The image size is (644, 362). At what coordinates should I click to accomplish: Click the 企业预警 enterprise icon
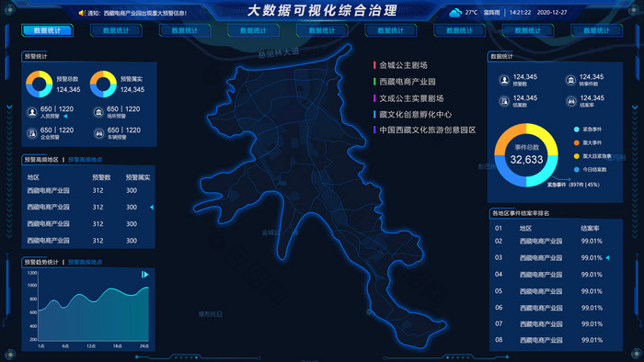[x=32, y=133]
